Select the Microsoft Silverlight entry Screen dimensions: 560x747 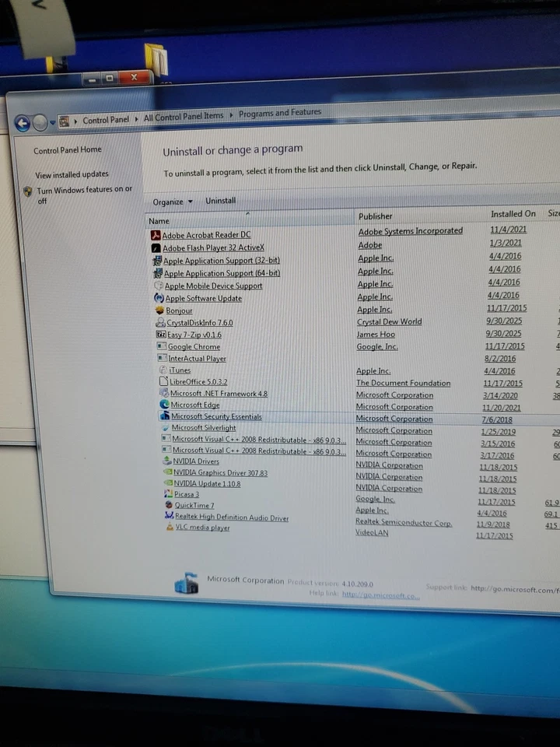point(204,428)
